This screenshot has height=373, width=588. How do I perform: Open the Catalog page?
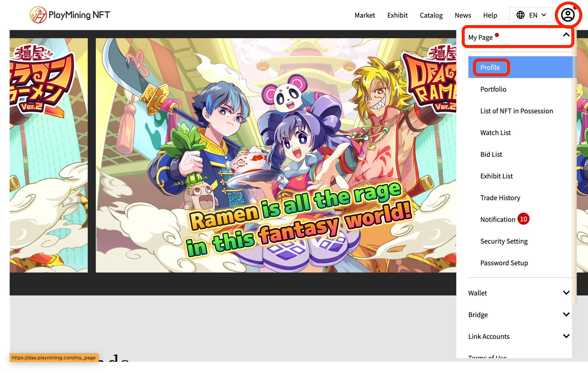(431, 15)
